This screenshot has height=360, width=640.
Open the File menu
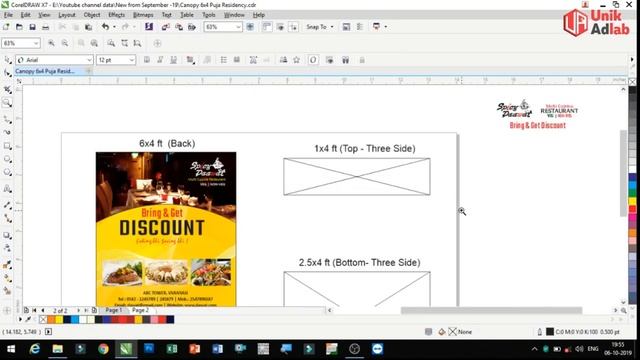[8, 15]
